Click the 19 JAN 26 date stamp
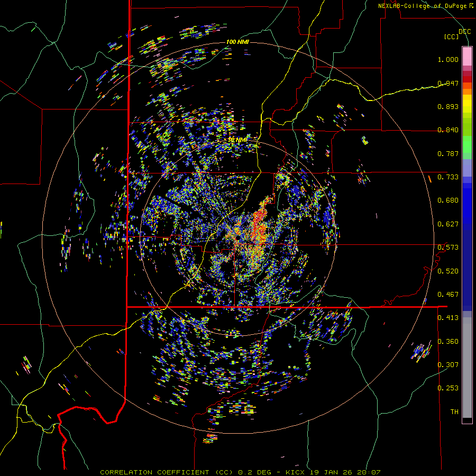This screenshot has width=476, height=476. coord(333,472)
